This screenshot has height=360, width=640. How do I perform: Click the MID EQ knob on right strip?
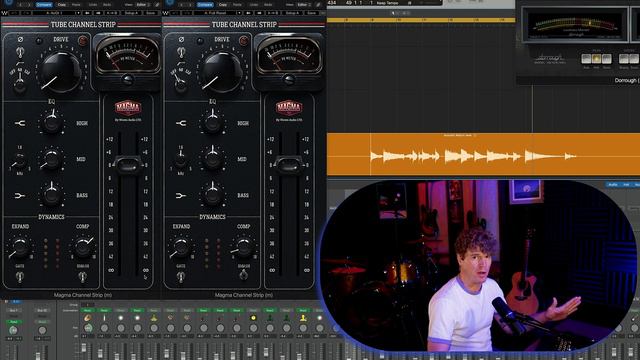click(x=213, y=159)
